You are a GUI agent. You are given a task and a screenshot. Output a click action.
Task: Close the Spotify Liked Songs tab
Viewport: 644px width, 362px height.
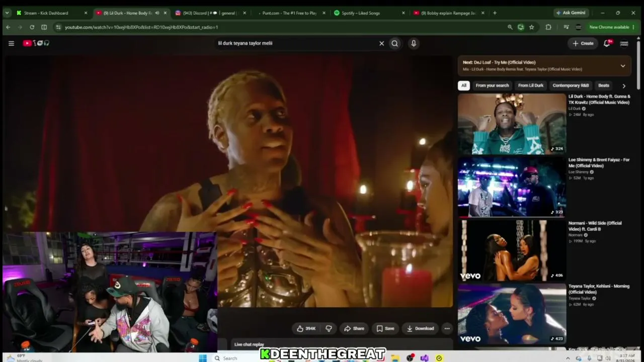coord(403,13)
